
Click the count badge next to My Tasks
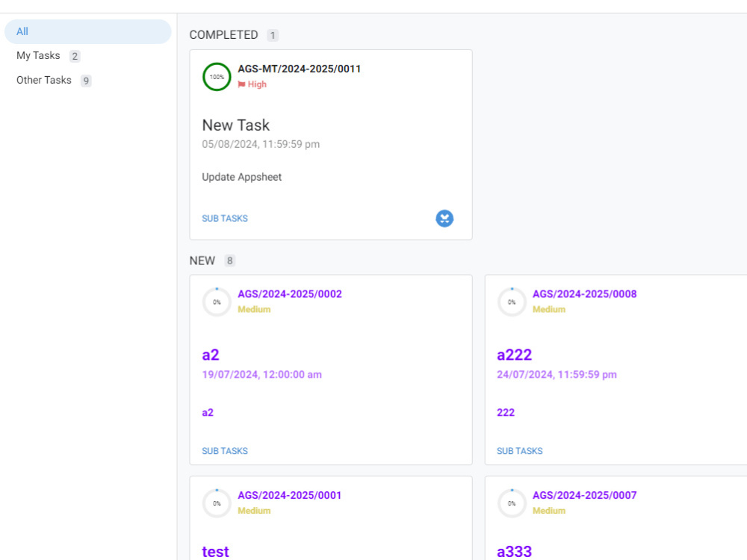[75, 55]
